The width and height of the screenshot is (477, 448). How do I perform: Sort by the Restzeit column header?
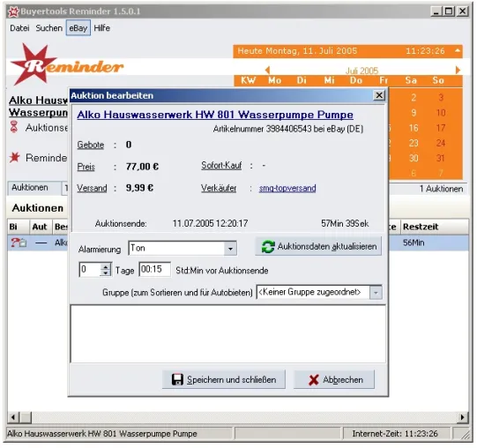coord(435,227)
